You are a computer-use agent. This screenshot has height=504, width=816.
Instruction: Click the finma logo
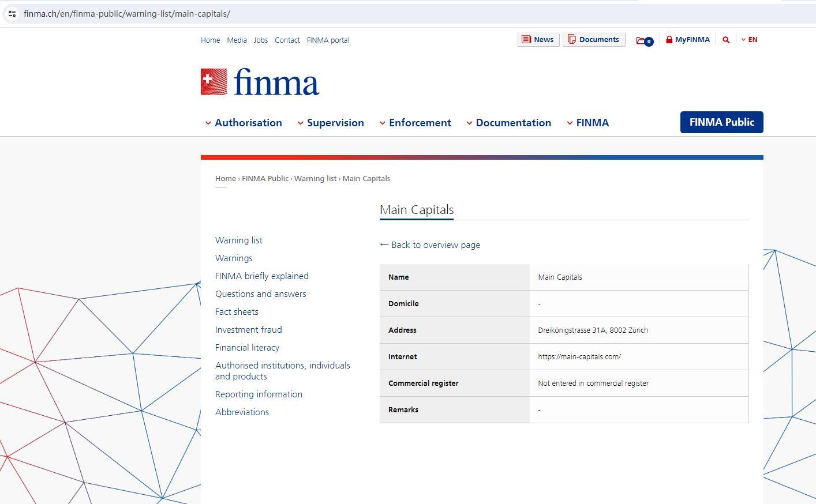click(260, 82)
